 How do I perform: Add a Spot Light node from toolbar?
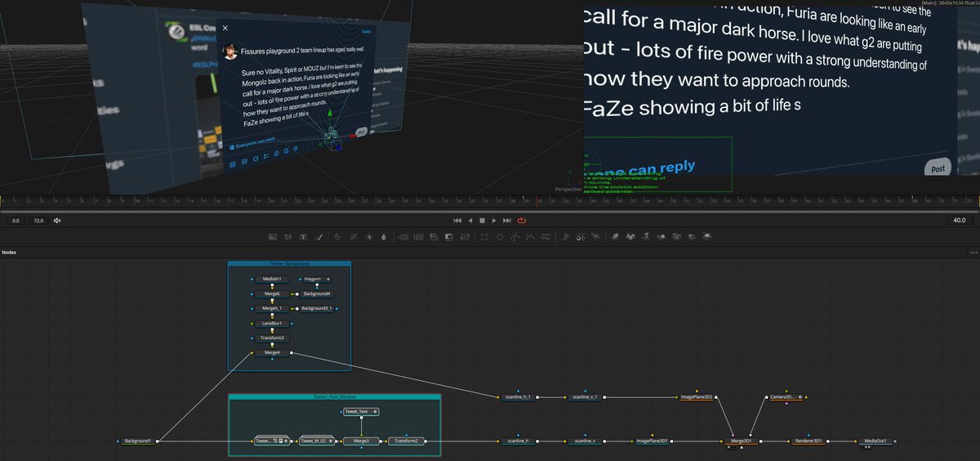pos(691,236)
